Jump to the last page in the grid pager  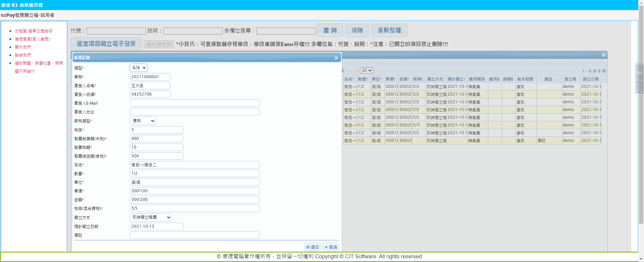click(x=356, y=71)
